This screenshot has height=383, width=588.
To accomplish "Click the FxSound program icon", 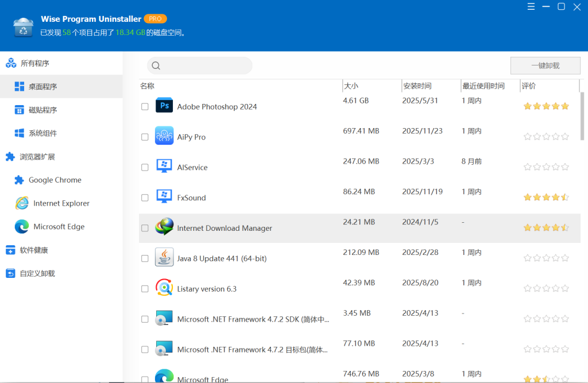I will pyautogui.click(x=164, y=198).
